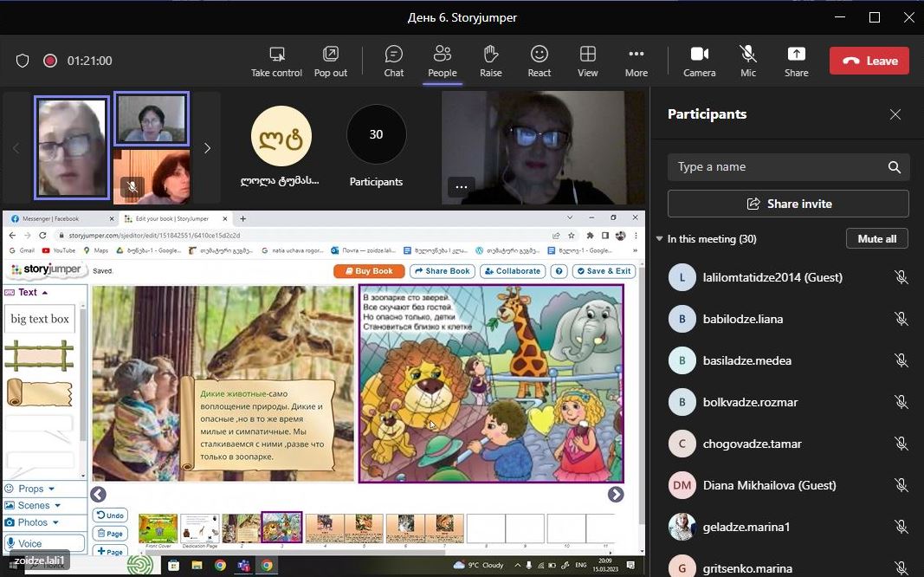Image resolution: width=924 pixels, height=577 pixels.
Task: Pick the bamboo frame text box
Action: 40,355
